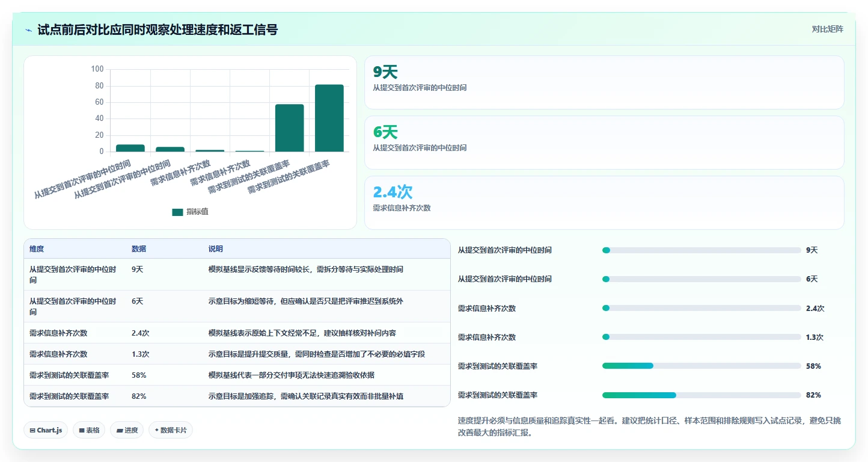Click 需求到测试的关联覆盖率 in the table's 58% row
Screen dimensions: 868x462
pos(69,375)
